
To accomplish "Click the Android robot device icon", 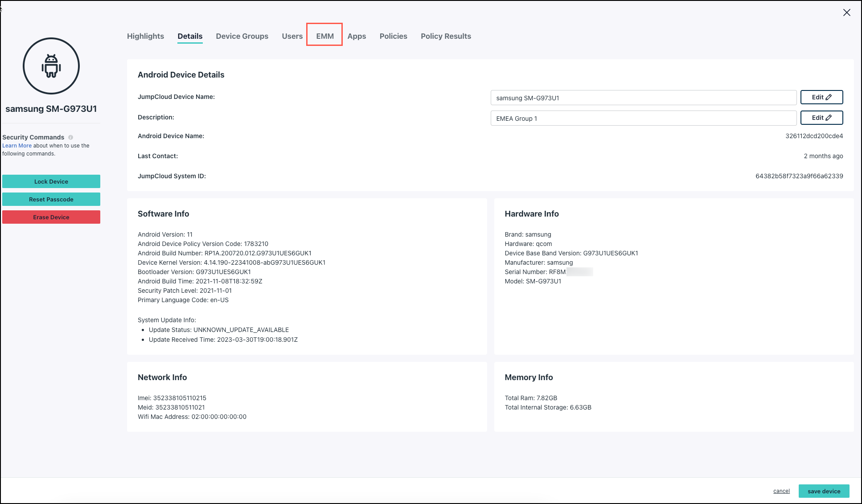I will coord(51,66).
